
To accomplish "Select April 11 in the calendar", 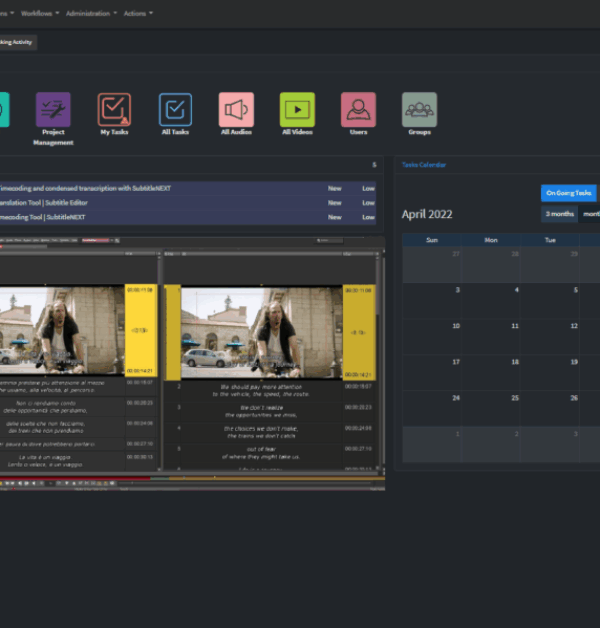I will coord(491,336).
